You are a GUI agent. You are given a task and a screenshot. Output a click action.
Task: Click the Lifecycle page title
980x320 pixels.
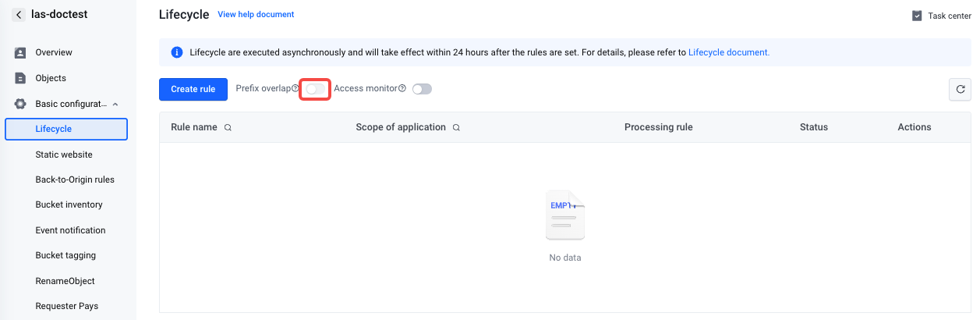(184, 14)
